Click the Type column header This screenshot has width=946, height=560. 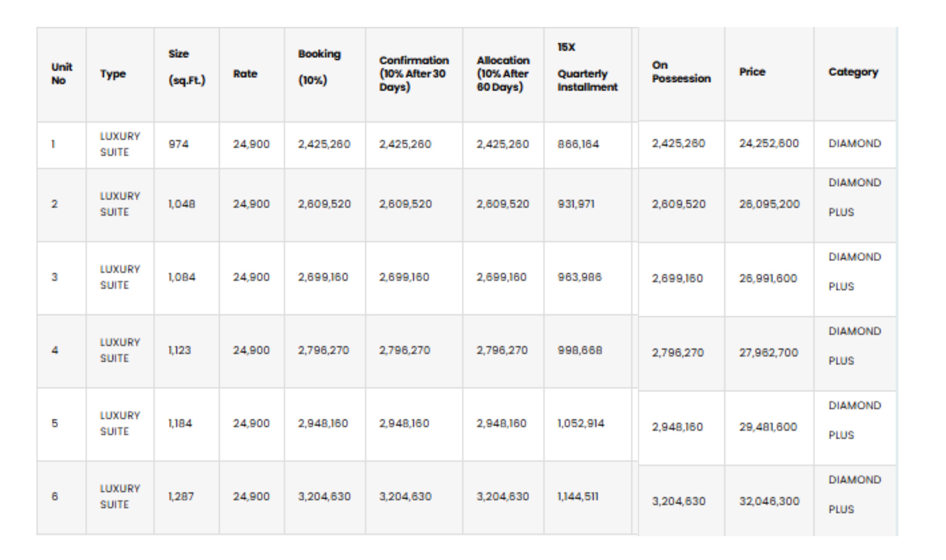point(113,74)
